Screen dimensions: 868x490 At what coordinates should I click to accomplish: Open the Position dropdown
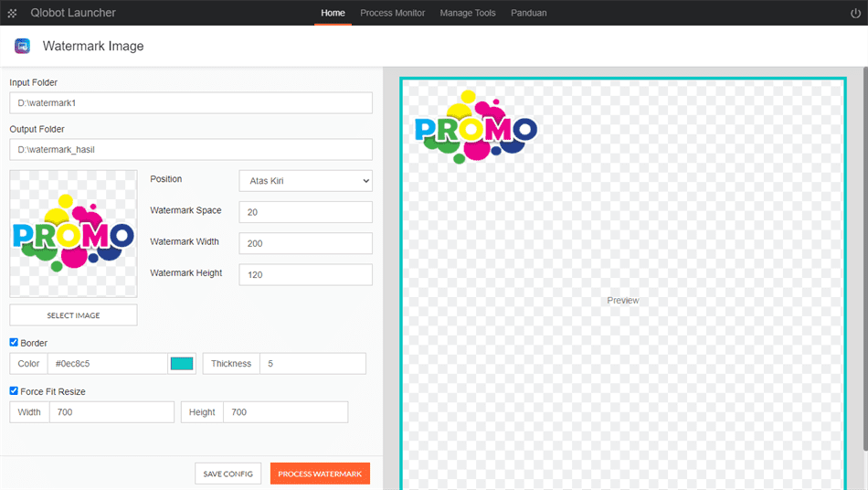coord(305,181)
